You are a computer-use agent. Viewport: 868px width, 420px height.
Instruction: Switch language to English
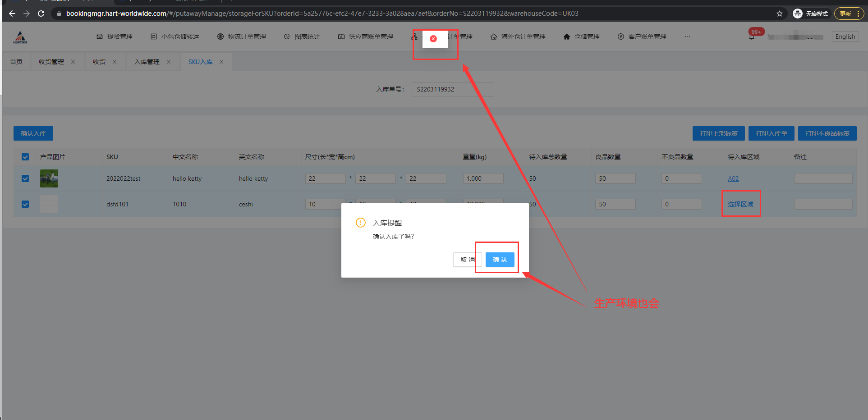845,37
